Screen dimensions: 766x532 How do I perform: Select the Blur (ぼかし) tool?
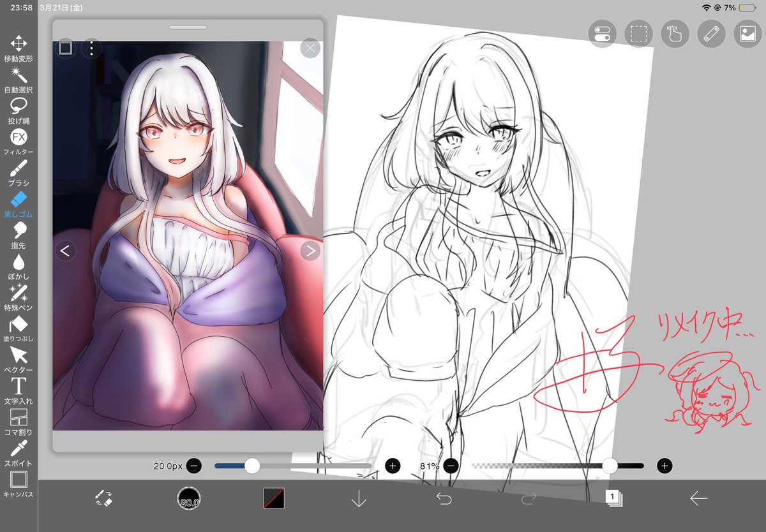coord(19,267)
